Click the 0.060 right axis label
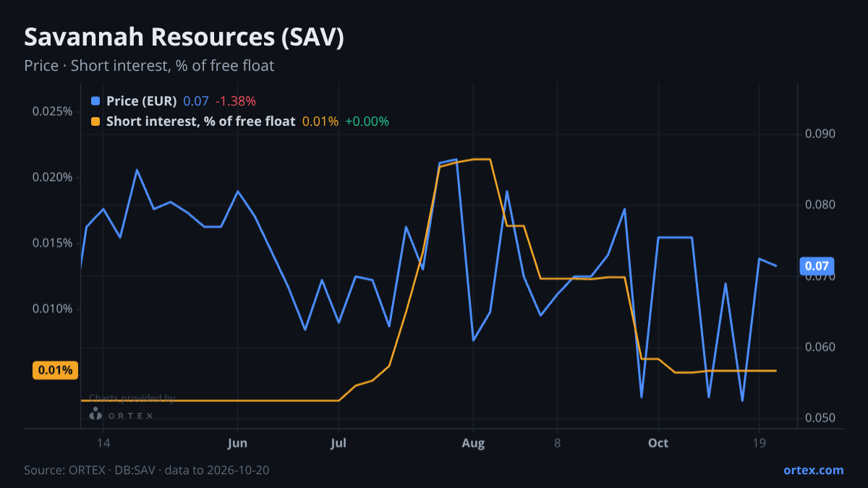The height and width of the screenshot is (488, 868). point(820,347)
